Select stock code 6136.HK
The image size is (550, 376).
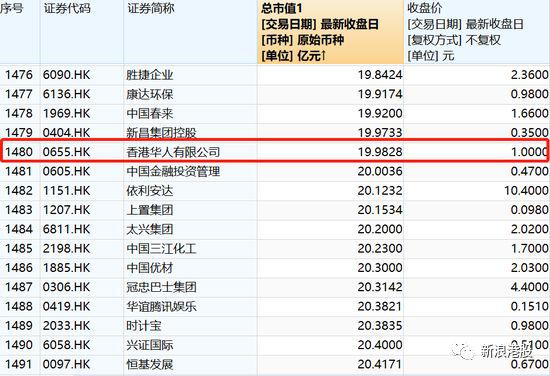pos(67,94)
